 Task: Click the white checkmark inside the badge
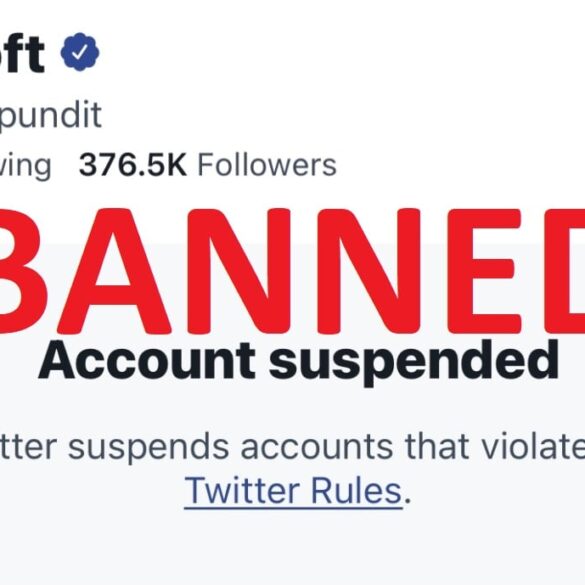[79, 52]
